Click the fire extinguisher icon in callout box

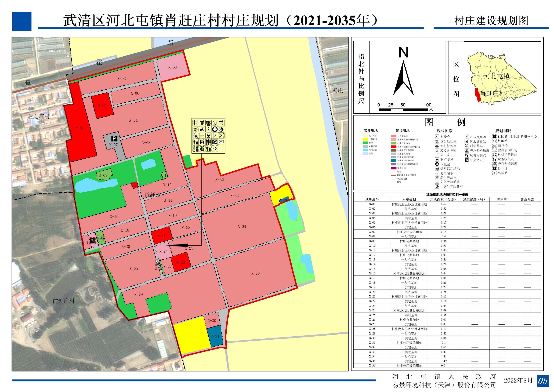[x=195, y=148]
